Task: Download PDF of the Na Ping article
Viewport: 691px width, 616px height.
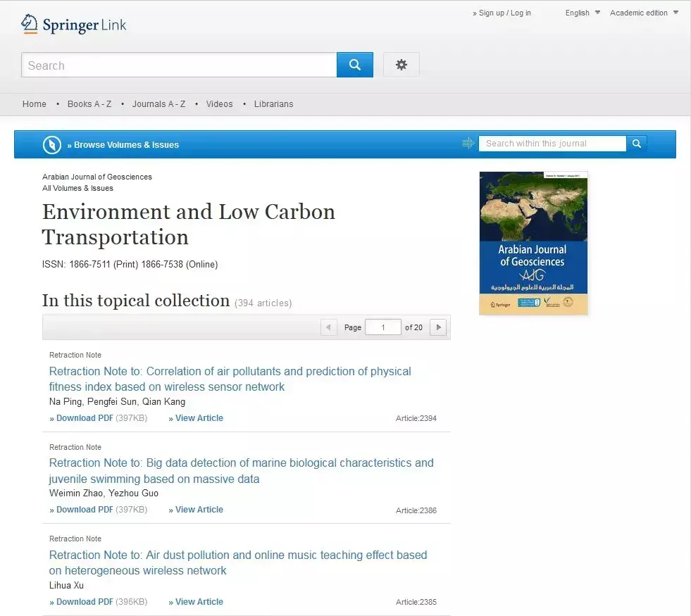Action: pyautogui.click(x=85, y=418)
